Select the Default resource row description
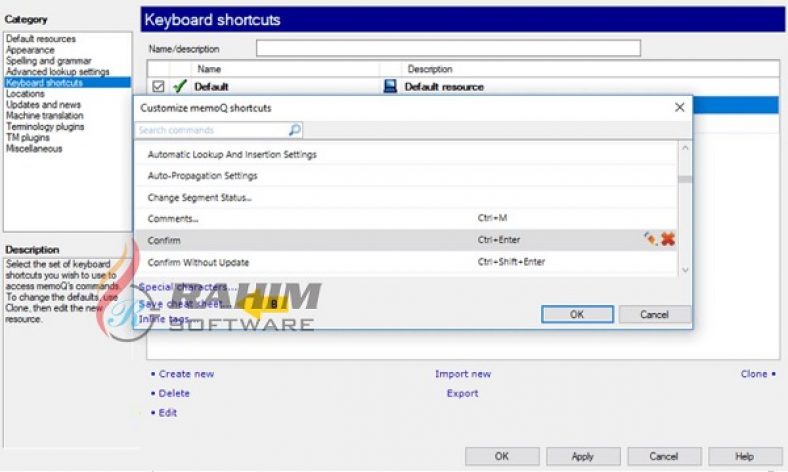The height and width of the screenshot is (472, 788). click(444, 87)
